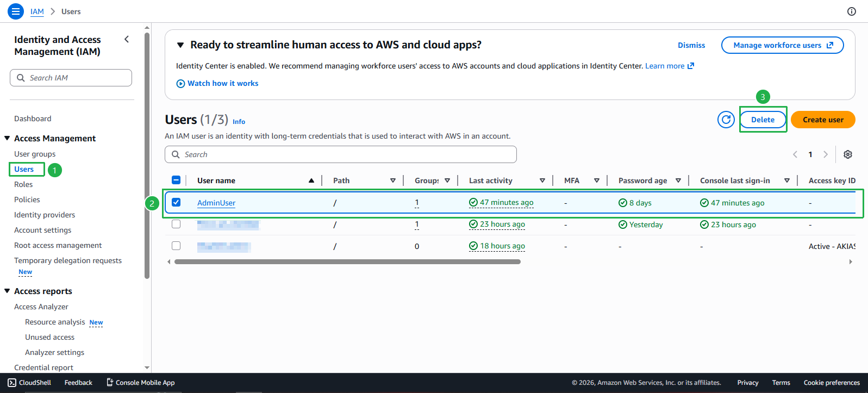868x393 pixels.
Task: Select Users in the sidebar
Action: coord(24,169)
